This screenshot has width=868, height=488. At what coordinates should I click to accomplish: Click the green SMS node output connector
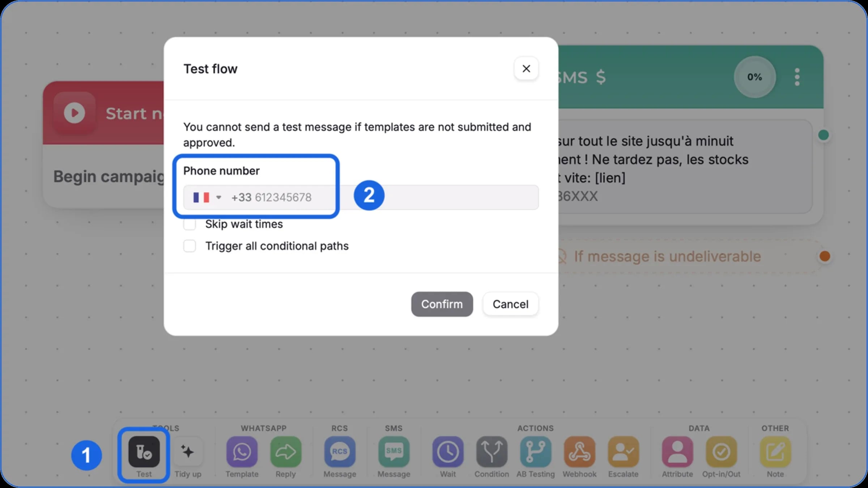point(824,135)
